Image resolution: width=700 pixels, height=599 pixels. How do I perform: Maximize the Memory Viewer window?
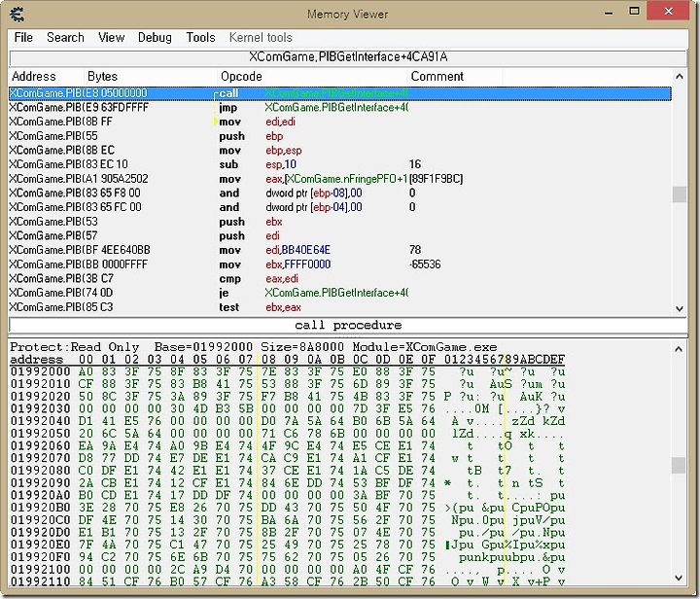tap(634, 11)
